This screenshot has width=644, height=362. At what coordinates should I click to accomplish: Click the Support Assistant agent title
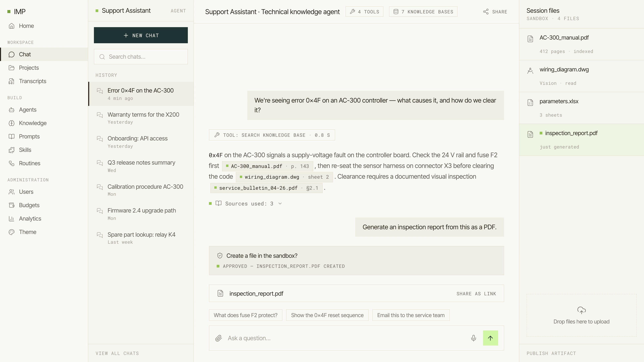126,11
